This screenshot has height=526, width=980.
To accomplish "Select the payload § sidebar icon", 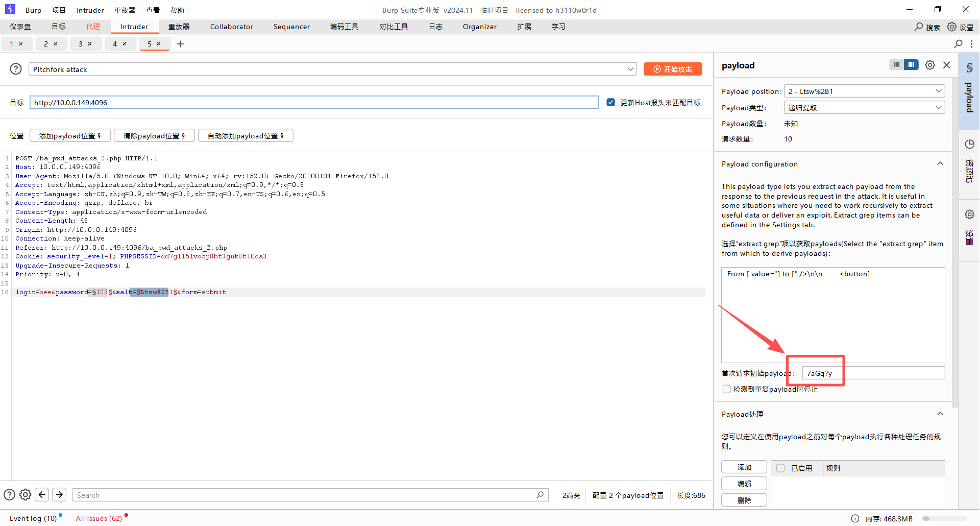I will coord(969,67).
